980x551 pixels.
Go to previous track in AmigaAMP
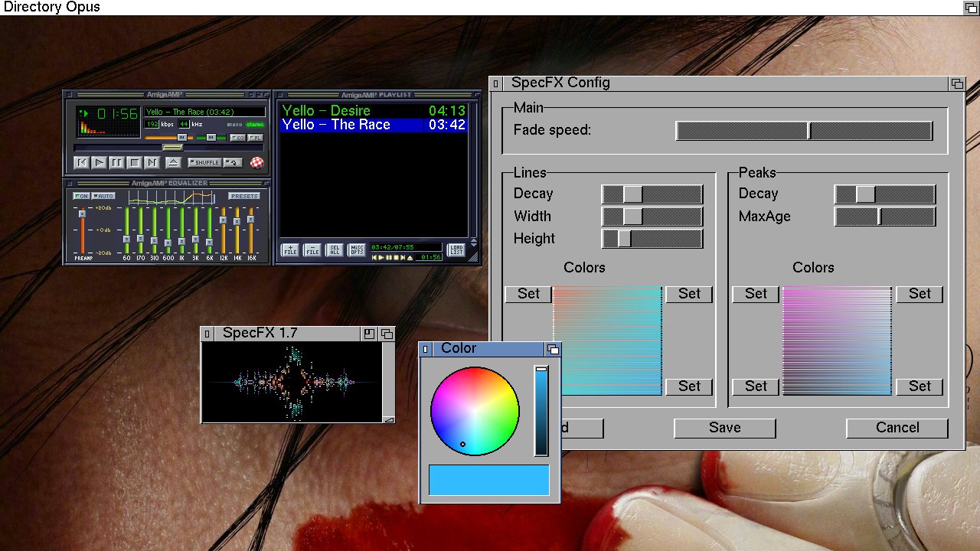(81, 162)
